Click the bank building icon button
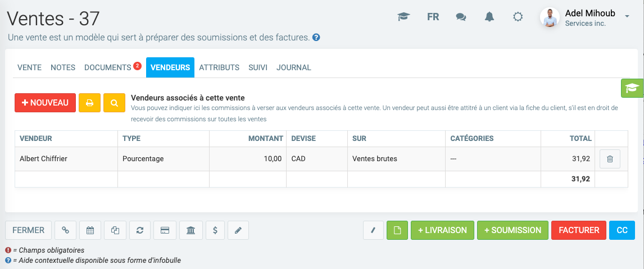644x269 pixels. pos(191,230)
